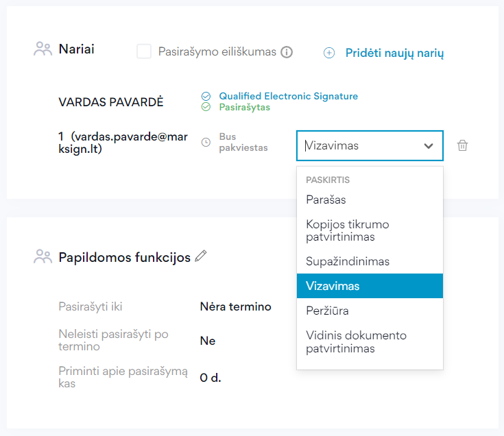Delete member with the trash icon
This screenshot has width=504, height=436.
(x=462, y=145)
